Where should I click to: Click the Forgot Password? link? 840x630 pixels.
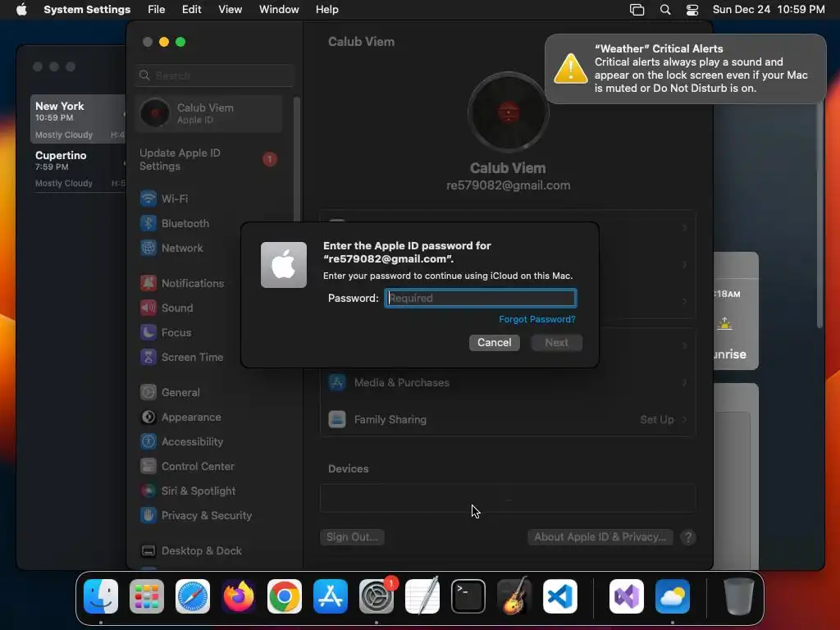click(536, 319)
